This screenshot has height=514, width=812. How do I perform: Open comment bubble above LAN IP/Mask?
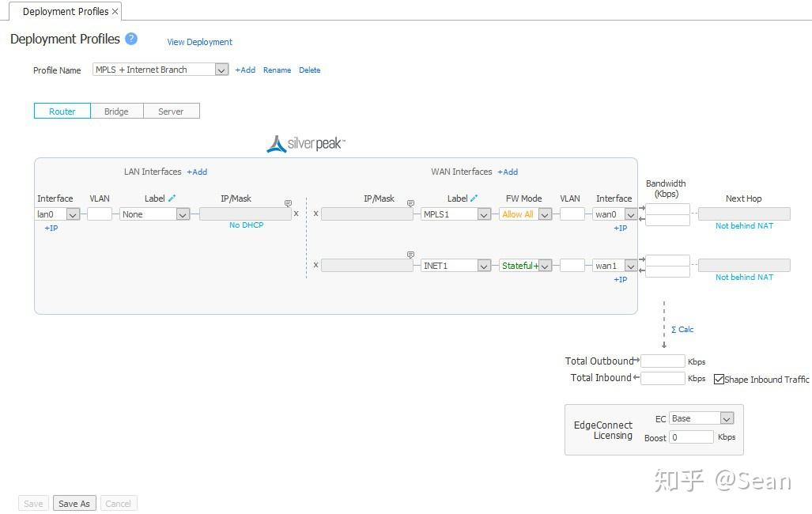click(x=288, y=203)
